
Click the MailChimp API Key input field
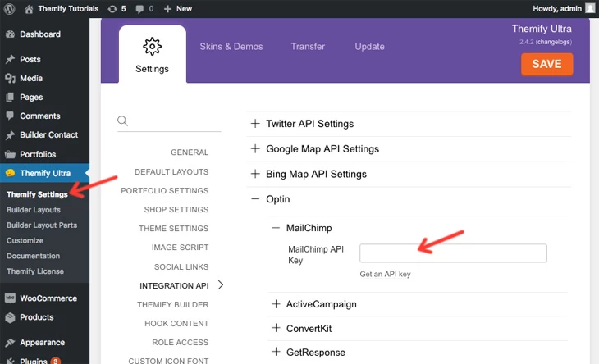pos(453,253)
